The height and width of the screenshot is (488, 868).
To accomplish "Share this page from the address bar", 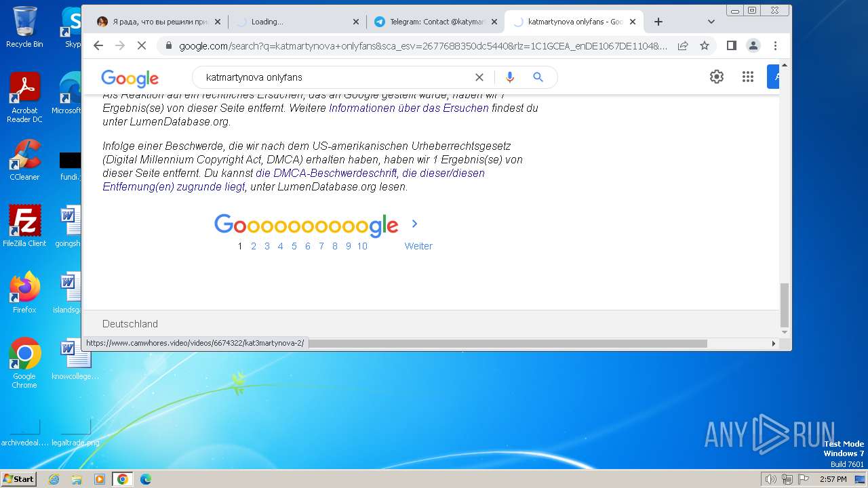I will [683, 45].
